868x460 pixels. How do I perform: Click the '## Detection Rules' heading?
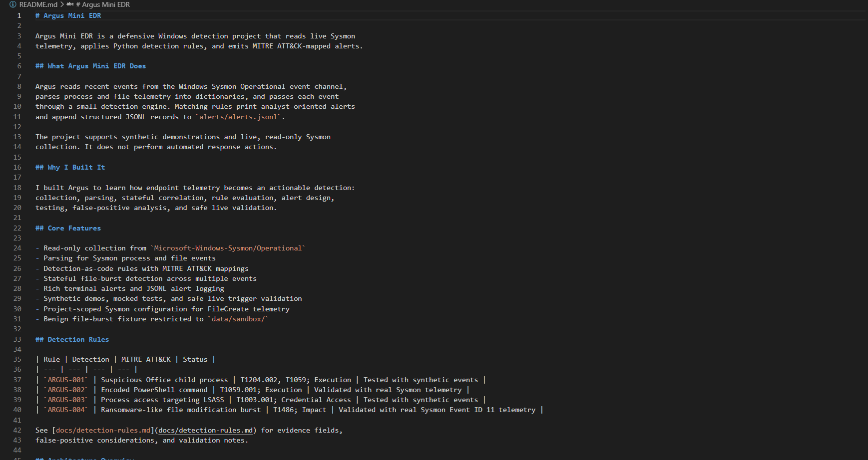click(x=72, y=339)
